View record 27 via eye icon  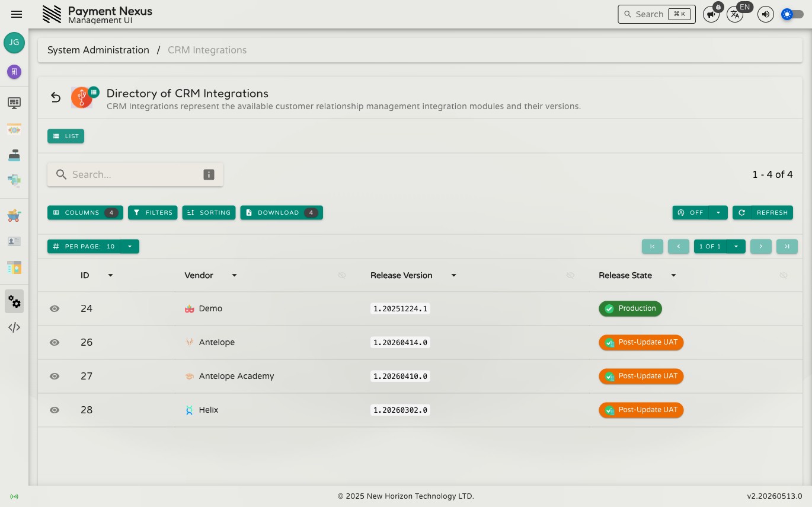tap(55, 376)
